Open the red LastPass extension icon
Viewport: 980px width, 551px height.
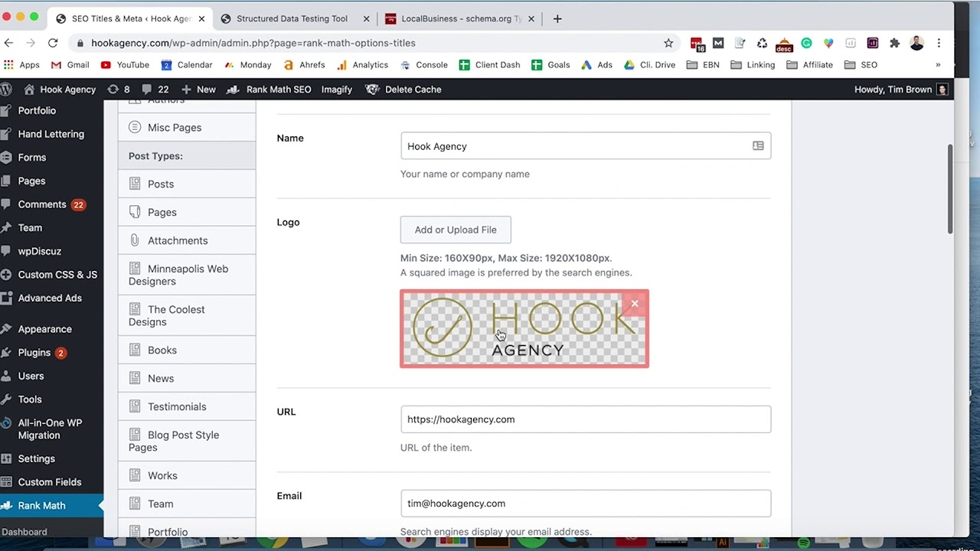[x=696, y=44]
